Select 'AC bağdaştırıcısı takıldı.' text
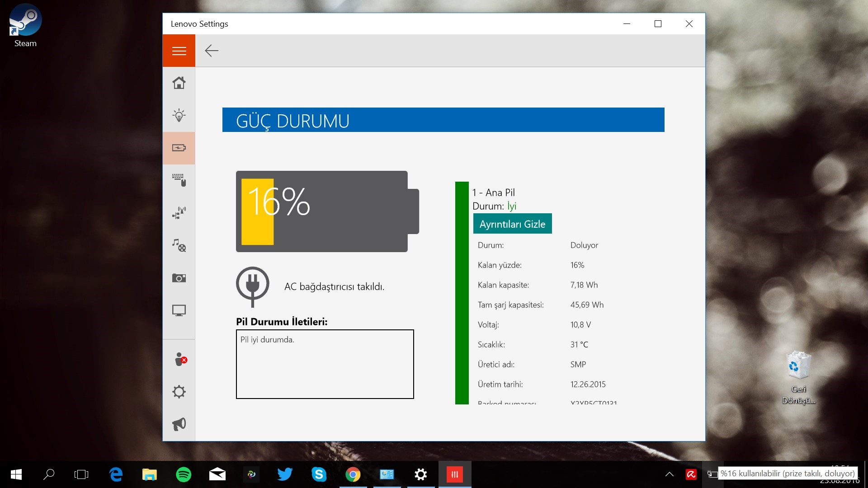Screen dimensions: 868x488 click(x=335, y=287)
